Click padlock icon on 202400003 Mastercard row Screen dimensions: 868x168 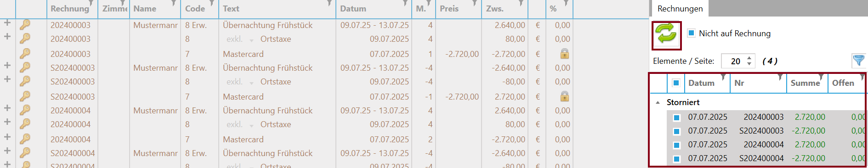click(564, 54)
